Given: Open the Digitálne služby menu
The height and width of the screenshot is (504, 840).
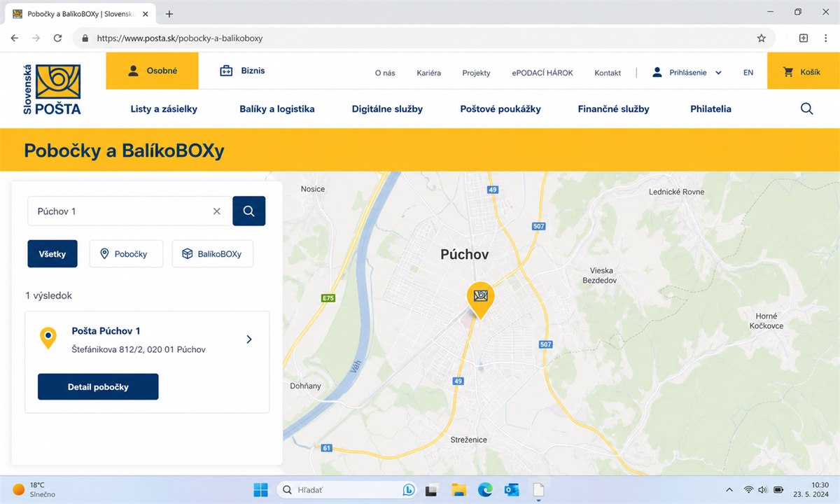Looking at the screenshot, I should coord(387,108).
